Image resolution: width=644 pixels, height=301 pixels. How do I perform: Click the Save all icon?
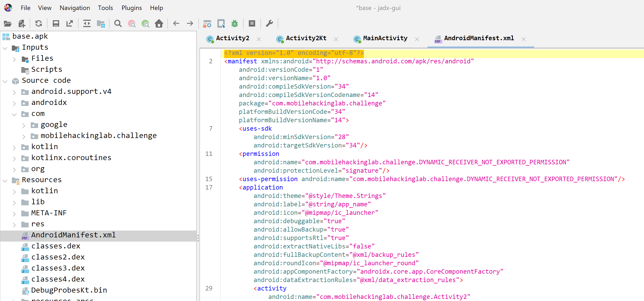click(x=56, y=24)
